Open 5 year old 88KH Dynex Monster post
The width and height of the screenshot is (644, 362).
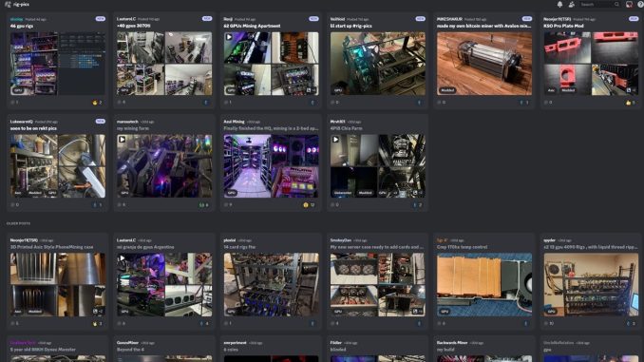(x=43, y=350)
